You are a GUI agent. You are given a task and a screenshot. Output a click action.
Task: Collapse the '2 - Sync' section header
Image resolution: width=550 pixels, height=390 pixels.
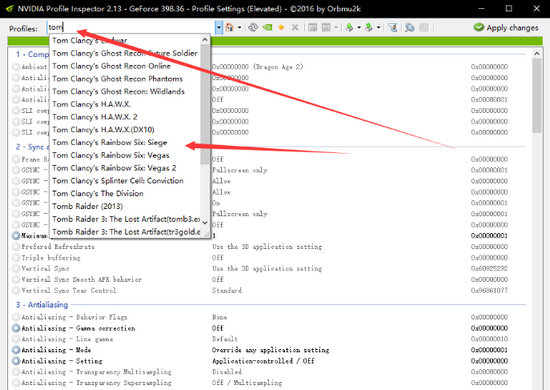32,147
